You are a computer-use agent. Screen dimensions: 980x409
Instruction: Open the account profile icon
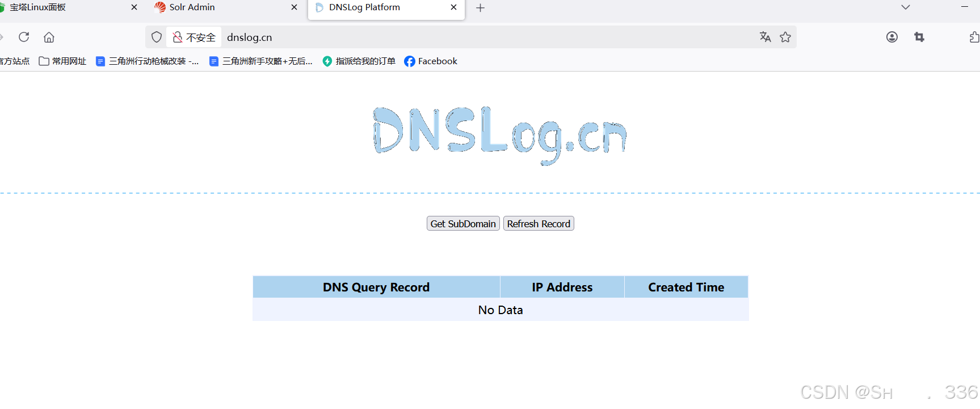(892, 37)
